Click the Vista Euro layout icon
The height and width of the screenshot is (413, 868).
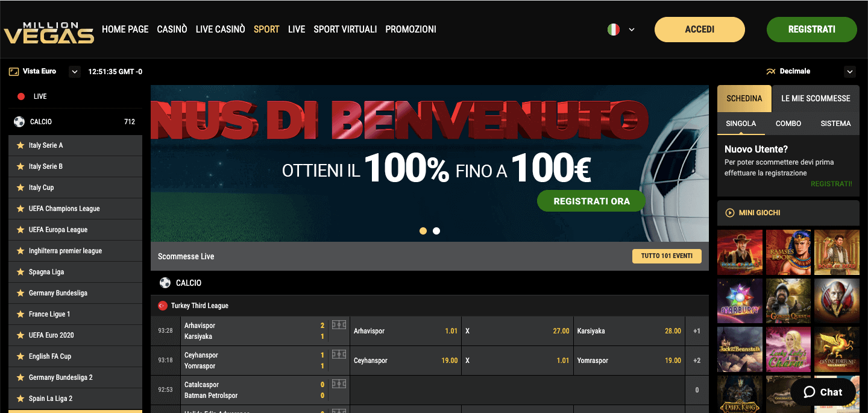click(14, 72)
